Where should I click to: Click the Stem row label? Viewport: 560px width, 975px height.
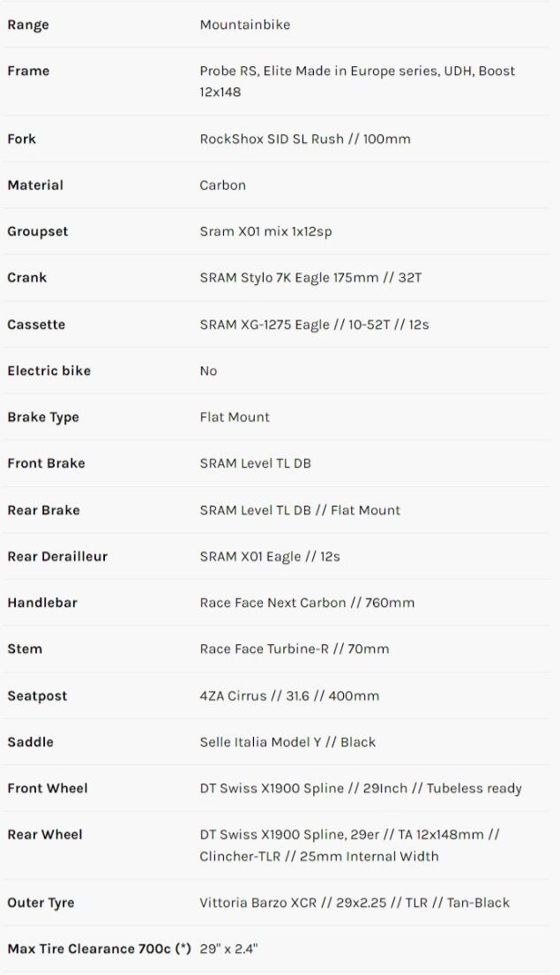pyautogui.click(x=25, y=649)
